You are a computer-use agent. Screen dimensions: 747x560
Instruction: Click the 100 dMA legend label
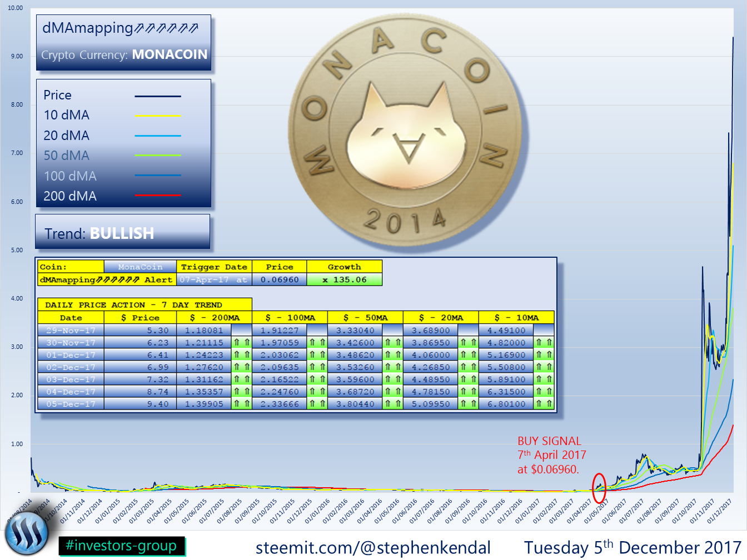coord(70,176)
